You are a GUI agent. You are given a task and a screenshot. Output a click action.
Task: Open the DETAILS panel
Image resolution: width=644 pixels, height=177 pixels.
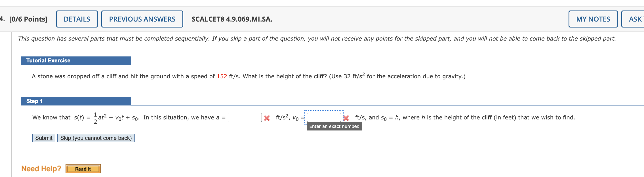[x=77, y=19]
